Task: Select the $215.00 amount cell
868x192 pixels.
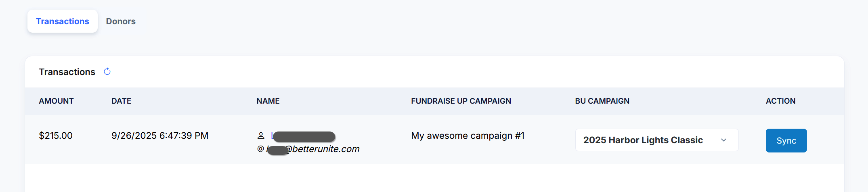Action: (x=56, y=136)
